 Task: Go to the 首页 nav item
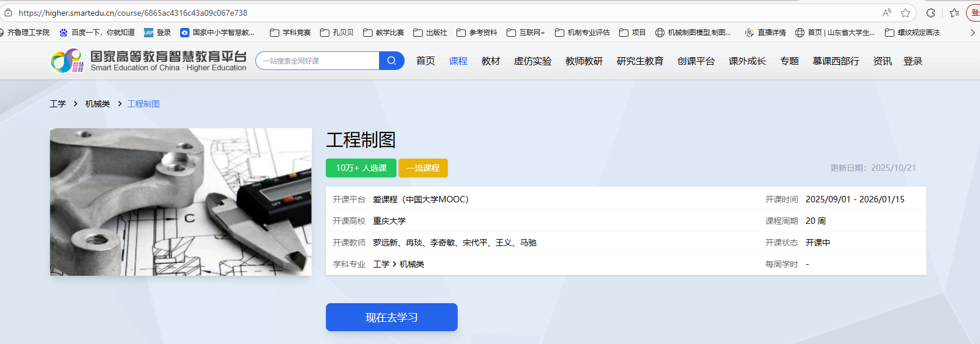coord(425,61)
